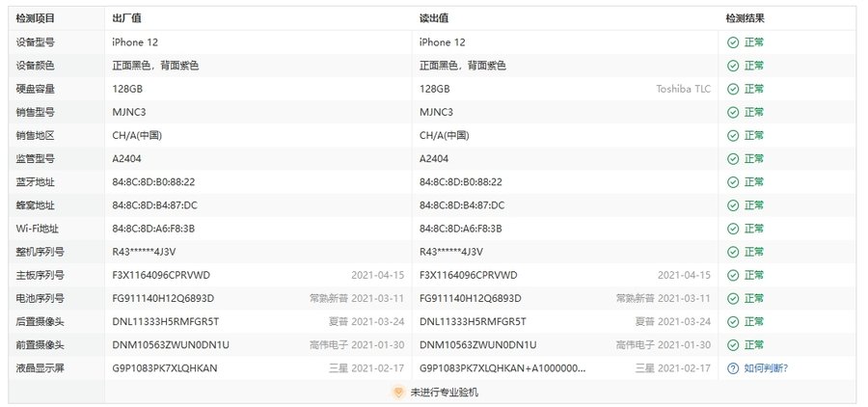The height and width of the screenshot is (407, 868).
Task: Click the 整机序列号 row label
Action: tap(40, 252)
